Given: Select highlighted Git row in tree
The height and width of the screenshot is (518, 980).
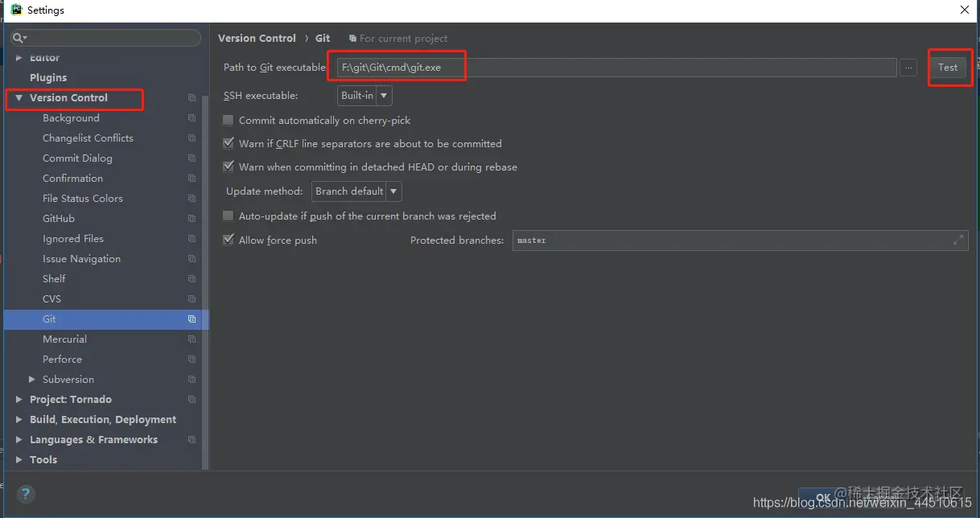Looking at the screenshot, I should coord(105,319).
